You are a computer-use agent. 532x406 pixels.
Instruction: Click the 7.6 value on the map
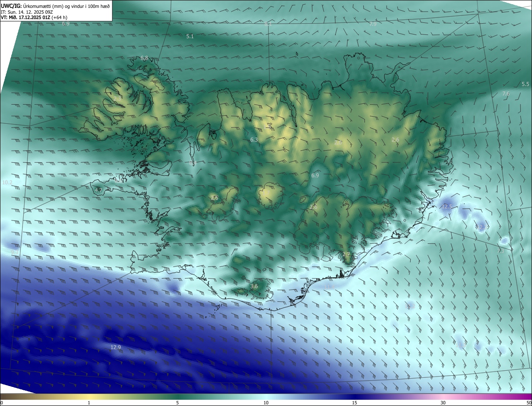506,94
